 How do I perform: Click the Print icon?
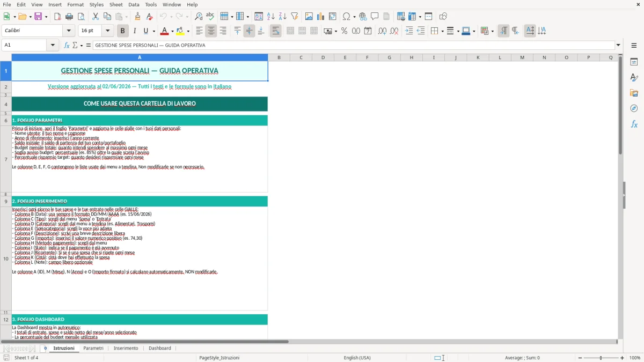pos(69,17)
